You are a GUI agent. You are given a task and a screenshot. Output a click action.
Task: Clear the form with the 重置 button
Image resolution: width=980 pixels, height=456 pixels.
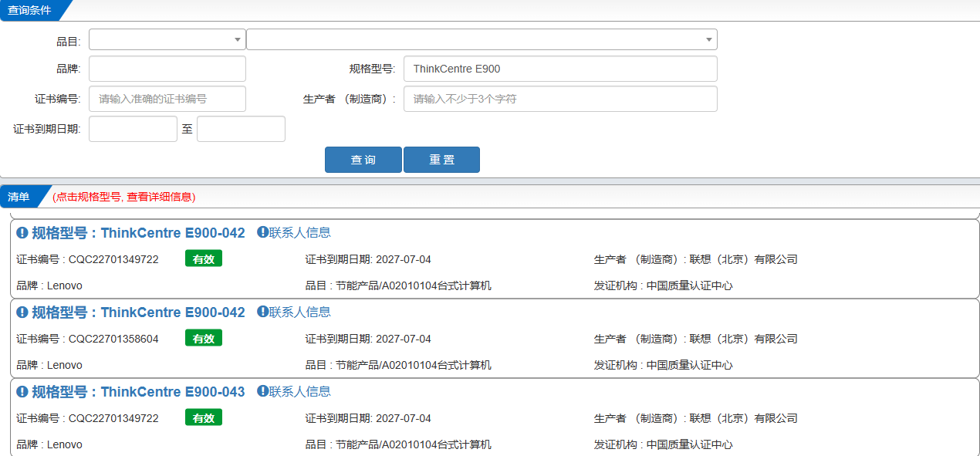pos(442,160)
